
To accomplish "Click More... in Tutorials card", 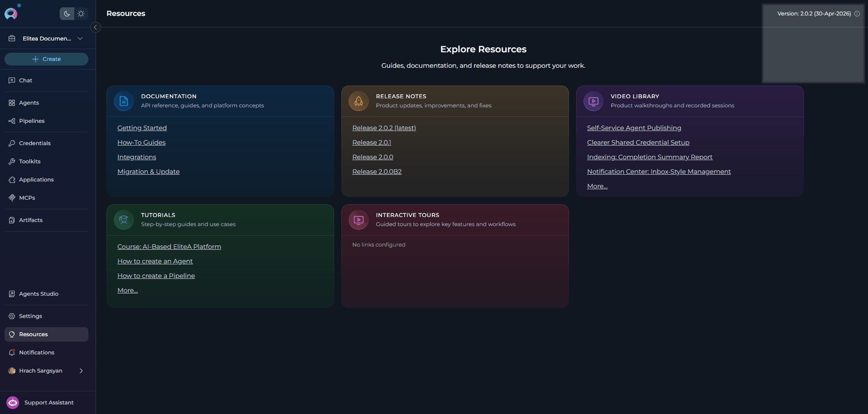I will tap(127, 290).
